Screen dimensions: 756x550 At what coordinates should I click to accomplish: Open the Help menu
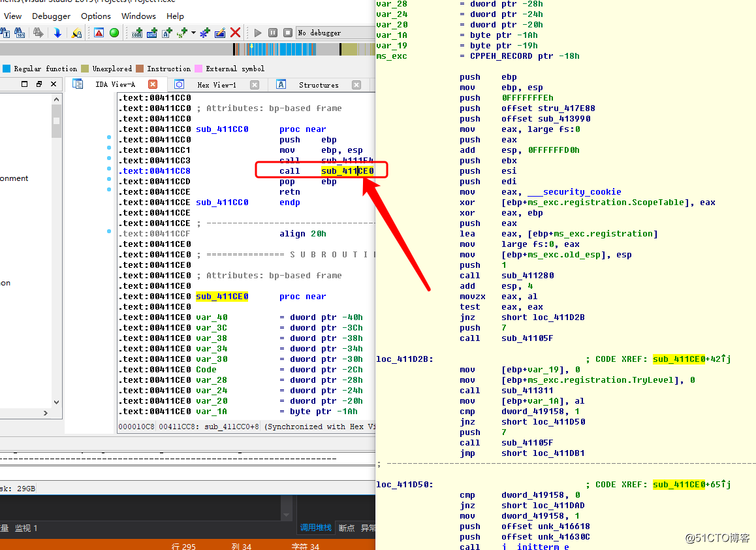click(x=175, y=16)
